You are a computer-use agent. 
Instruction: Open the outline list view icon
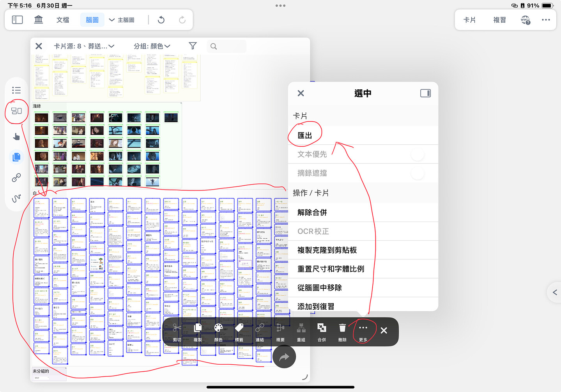pyautogui.click(x=16, y=90)
